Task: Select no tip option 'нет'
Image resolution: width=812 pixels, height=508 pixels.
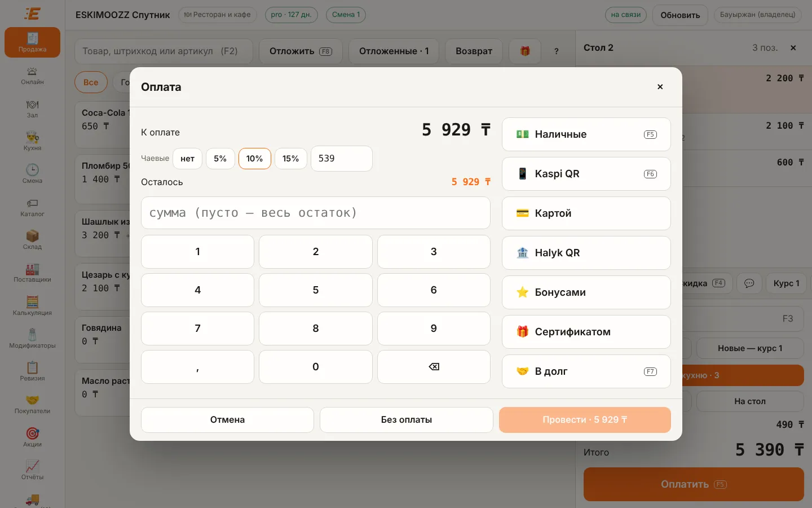Action: 187,159
